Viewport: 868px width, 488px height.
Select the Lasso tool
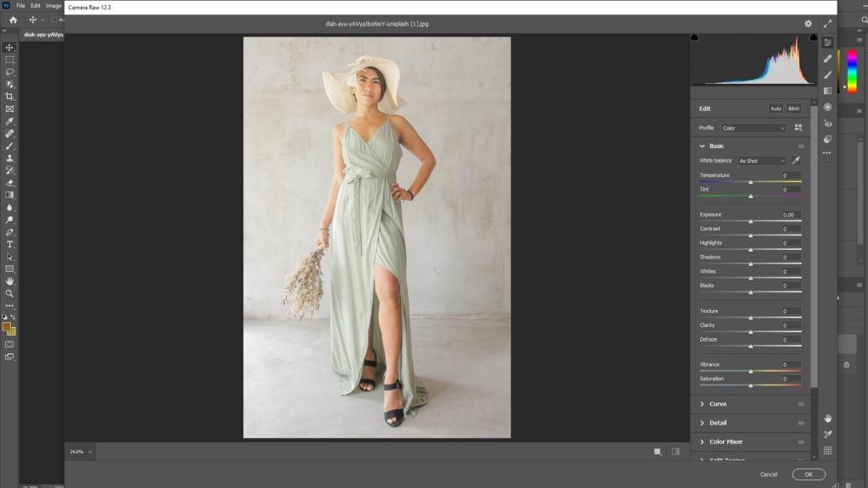[9, 72]
